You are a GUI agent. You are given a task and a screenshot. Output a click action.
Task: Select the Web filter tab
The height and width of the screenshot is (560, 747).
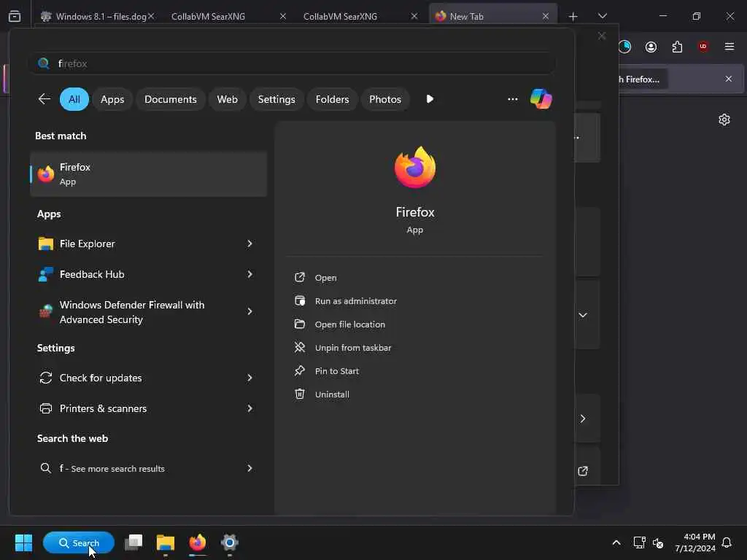[x=228, y=99]
